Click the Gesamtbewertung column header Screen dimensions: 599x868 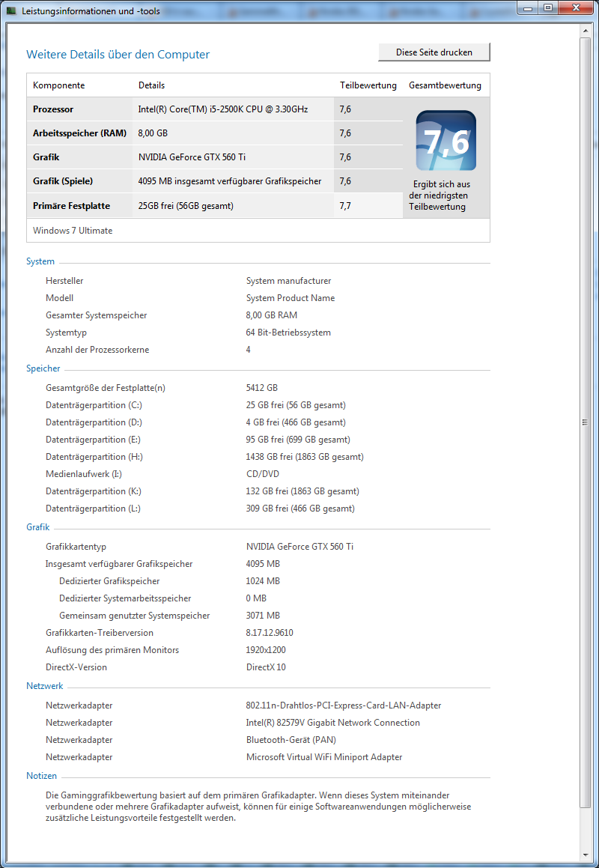pyautogui.click(x=445, y=85)
